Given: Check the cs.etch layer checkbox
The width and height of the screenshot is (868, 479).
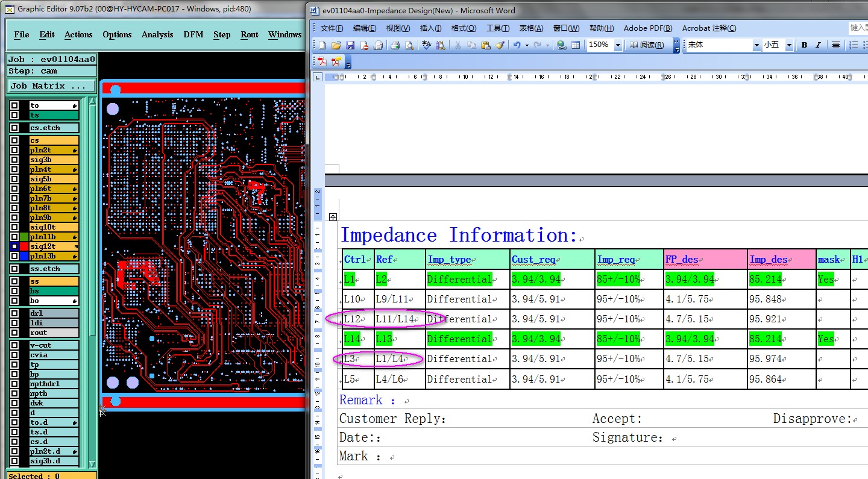Looking at the screenshot, I should pyautogui.click(x=14, y=128).
